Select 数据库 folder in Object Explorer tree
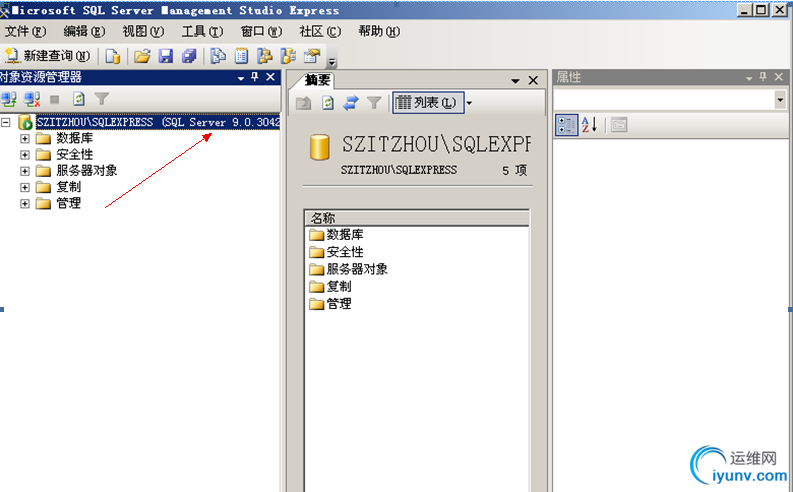Screen dimensions: 793x492 tap(74, 138)
